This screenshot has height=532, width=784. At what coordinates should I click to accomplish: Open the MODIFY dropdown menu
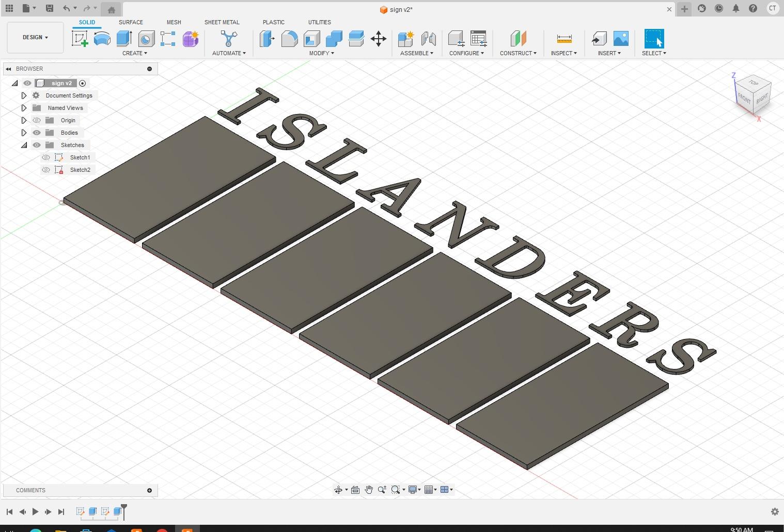point(322,53)
